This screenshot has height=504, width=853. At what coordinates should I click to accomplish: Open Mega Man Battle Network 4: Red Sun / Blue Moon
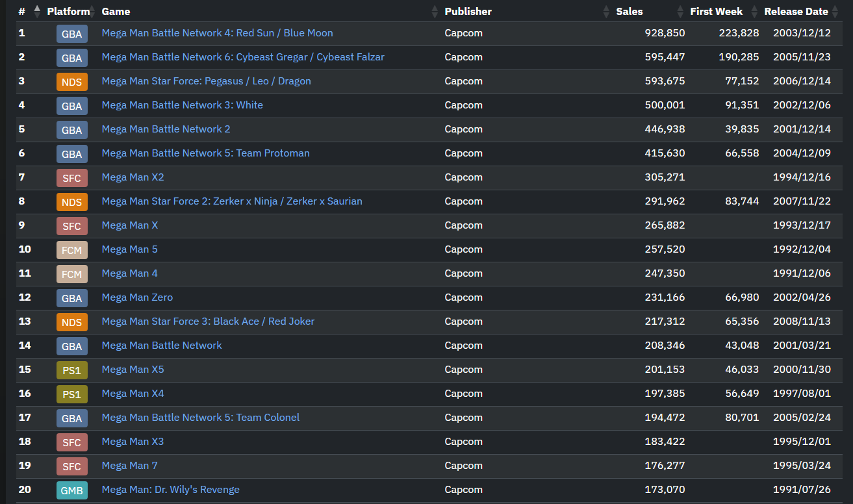218,33
